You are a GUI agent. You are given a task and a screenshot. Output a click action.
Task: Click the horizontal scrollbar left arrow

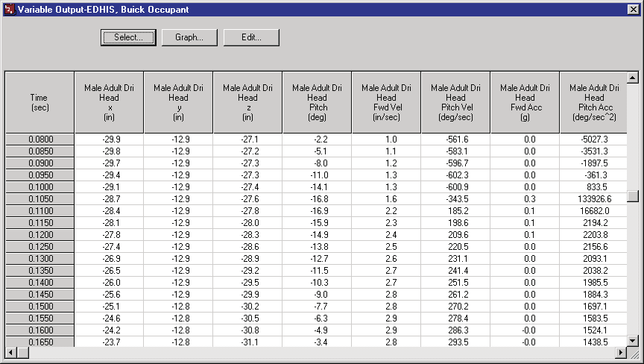point(11,352)
